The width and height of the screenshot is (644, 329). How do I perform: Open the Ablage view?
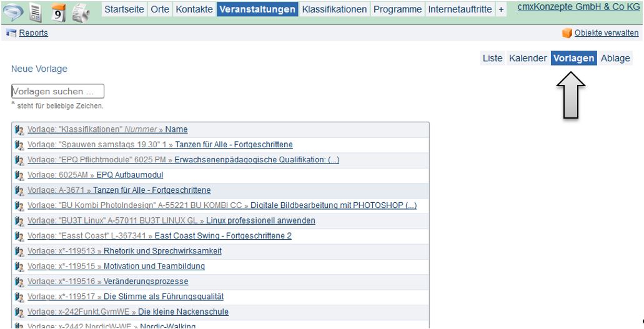pos(615,58)
